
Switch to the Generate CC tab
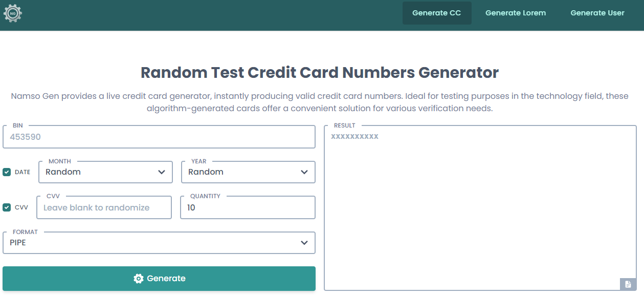click(x=436, y=13)
